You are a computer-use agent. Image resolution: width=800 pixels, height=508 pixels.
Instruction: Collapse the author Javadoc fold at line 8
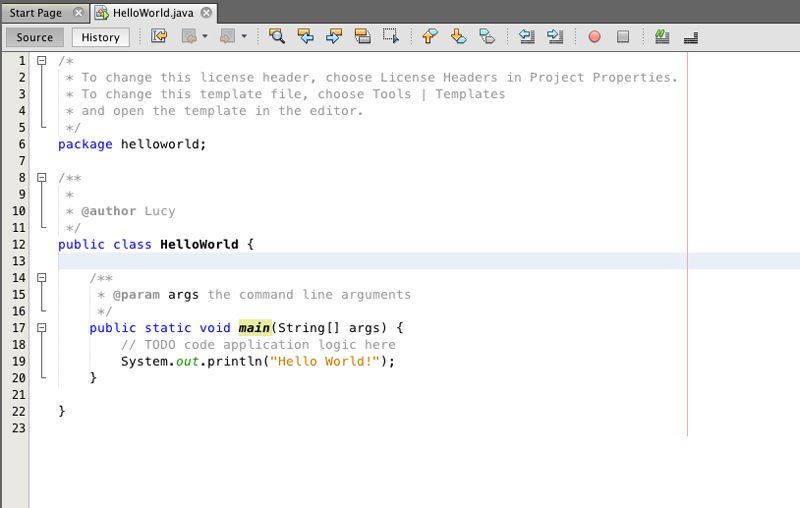pyautogui.click(x=42, y=177)
